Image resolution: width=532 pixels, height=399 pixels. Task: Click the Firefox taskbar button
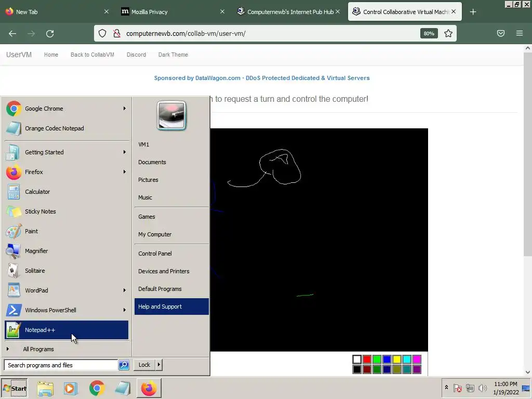click(149, 388)
